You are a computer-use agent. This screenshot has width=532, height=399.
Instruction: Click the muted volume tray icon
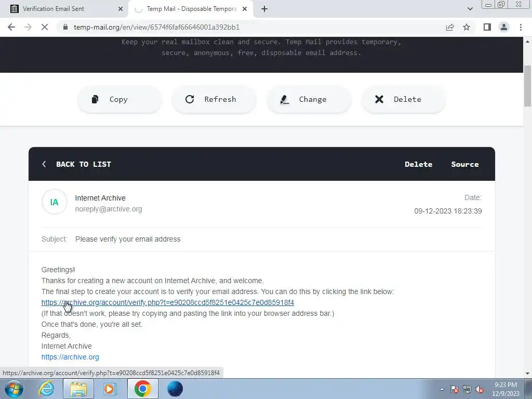[x=480, y=390]
